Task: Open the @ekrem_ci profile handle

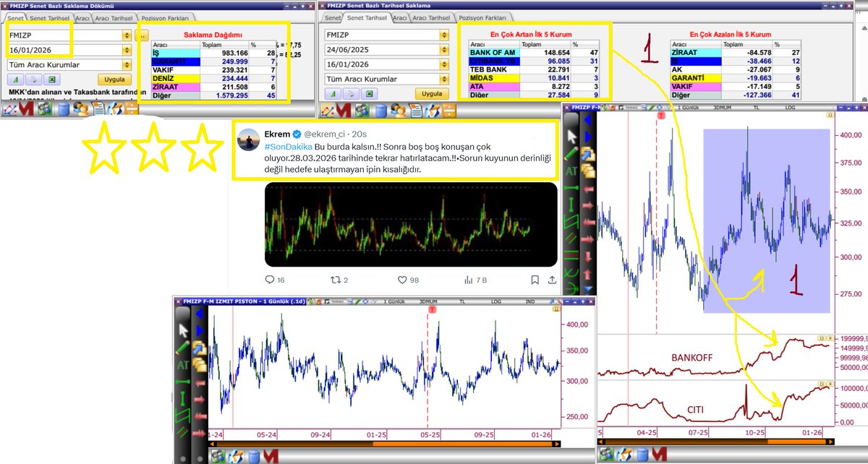Action: 325,134
